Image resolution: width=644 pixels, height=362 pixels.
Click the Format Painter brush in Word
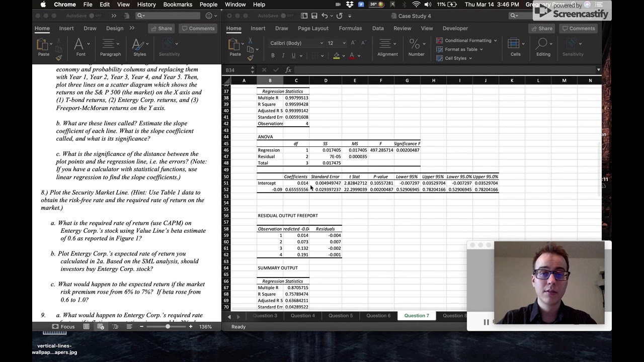click(x=59, y=58)
